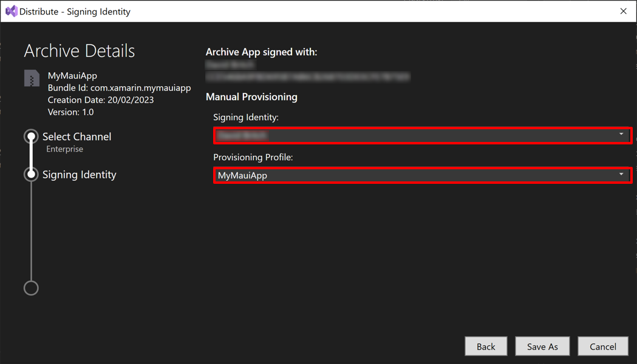Open the Provisioning Profile dropdown
The height and width of the screenshot is (364, 637).
tap(621, 175)
